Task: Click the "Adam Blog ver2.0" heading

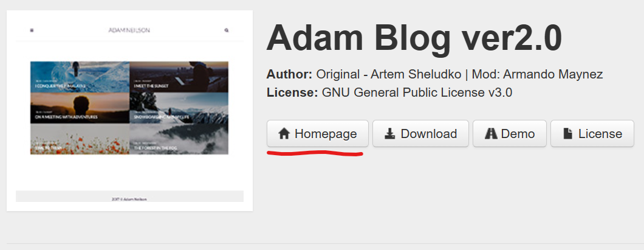Action: click(414, 39)
